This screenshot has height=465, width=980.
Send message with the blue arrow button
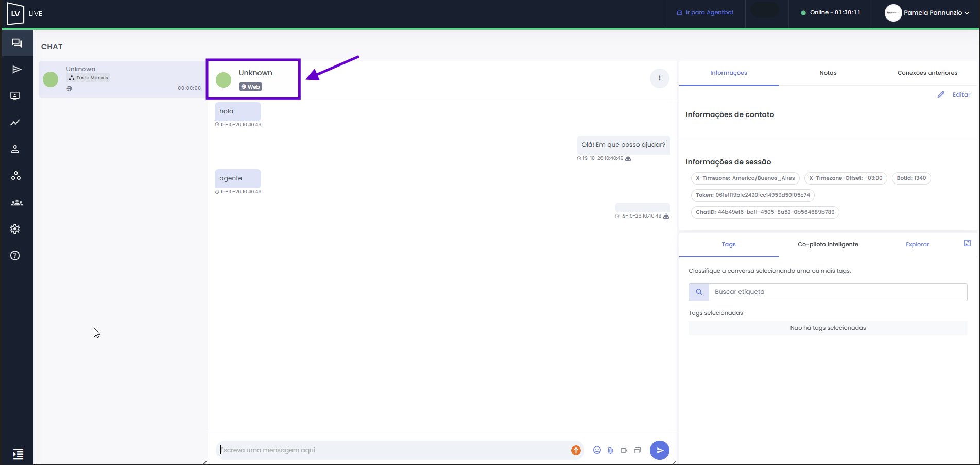[660, 450]
